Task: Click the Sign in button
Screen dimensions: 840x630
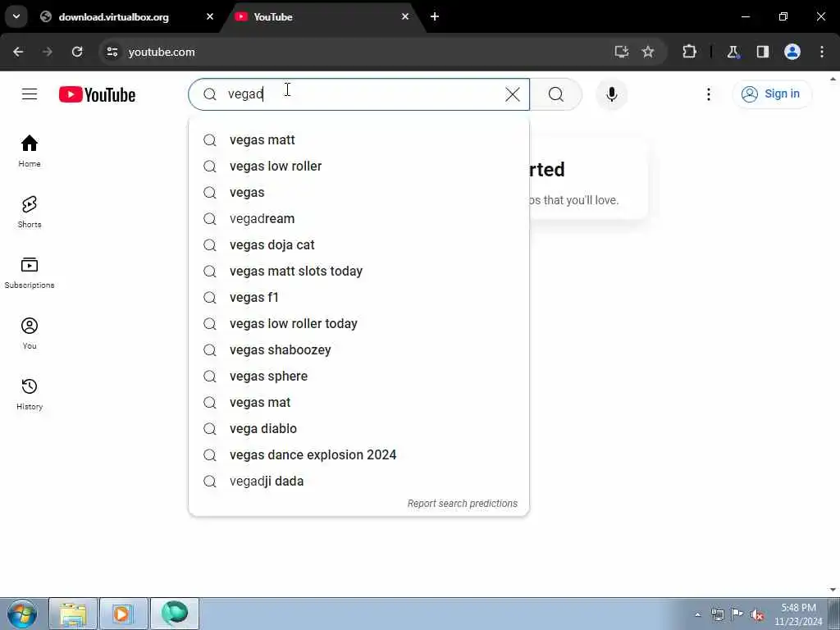Action: 771,94
